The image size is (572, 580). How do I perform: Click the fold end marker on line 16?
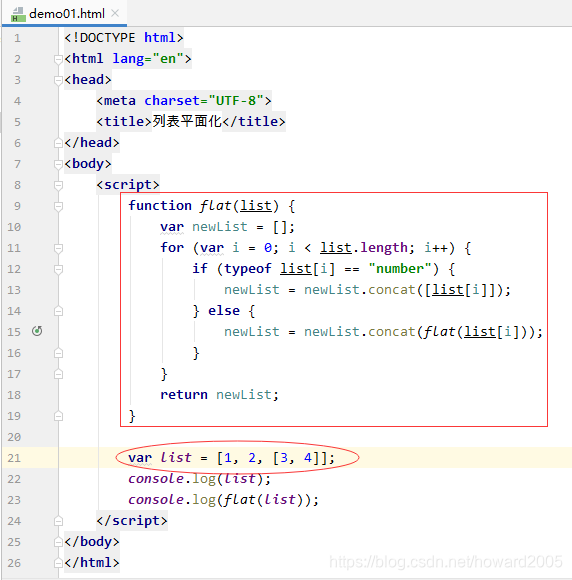(58, 353)
